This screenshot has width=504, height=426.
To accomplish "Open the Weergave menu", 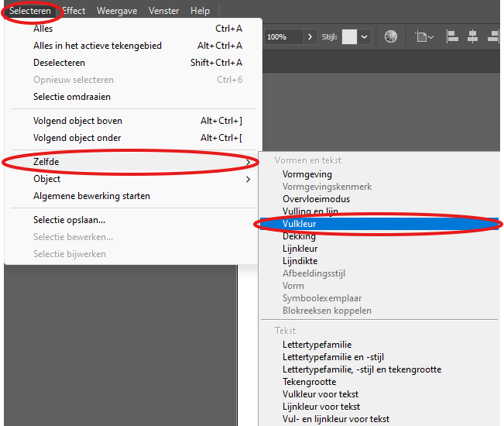I will pos(115,11).
